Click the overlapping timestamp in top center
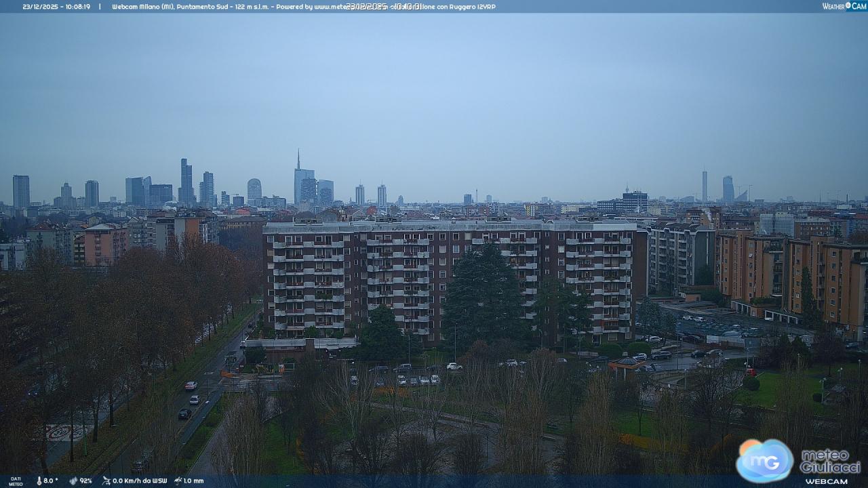 pyautogui.click(x=384, y=7)
